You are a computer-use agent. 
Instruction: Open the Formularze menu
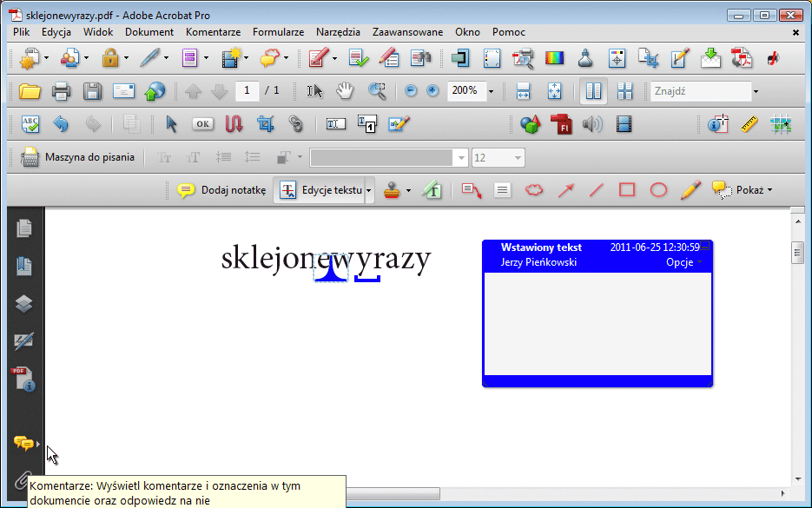point(278,31)
